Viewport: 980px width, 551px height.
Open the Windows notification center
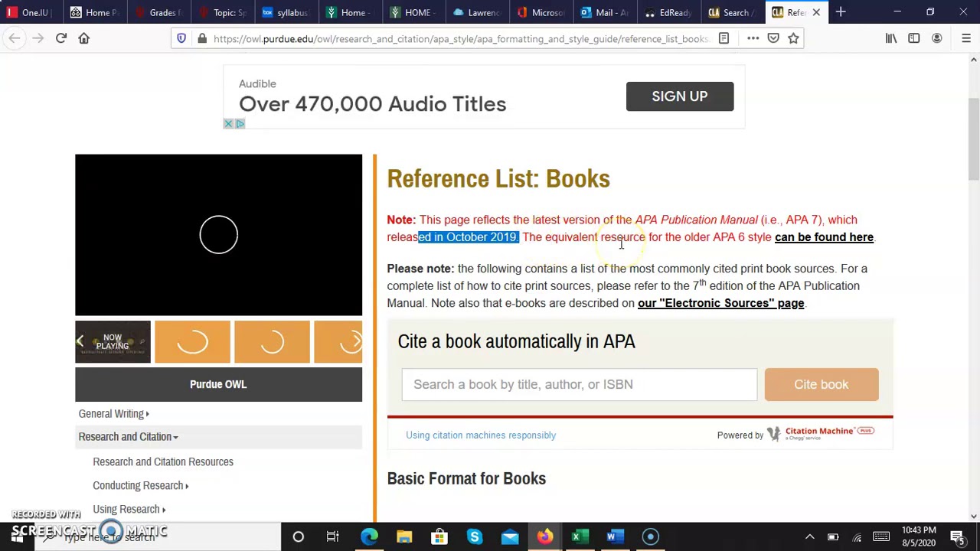[957, 536]
